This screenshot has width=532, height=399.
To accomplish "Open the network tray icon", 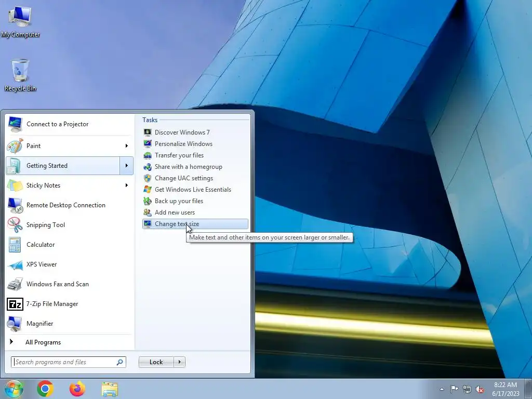I will (x=467, y=390).
